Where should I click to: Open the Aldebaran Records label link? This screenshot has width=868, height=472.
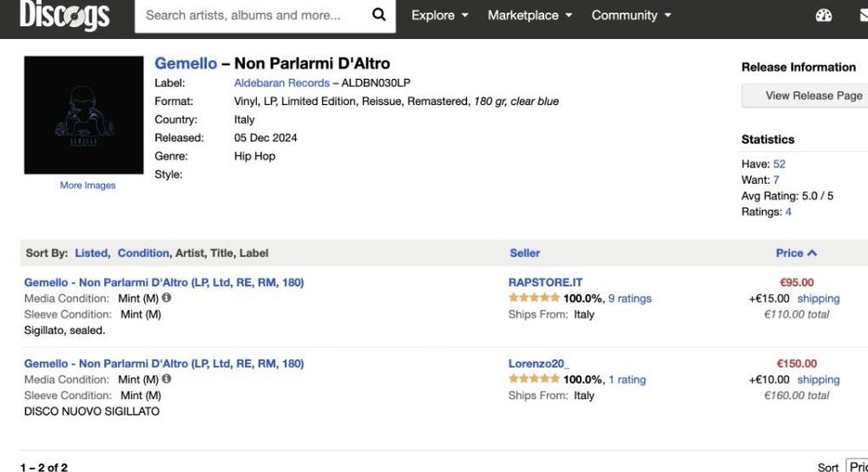[x=281, y=82]
